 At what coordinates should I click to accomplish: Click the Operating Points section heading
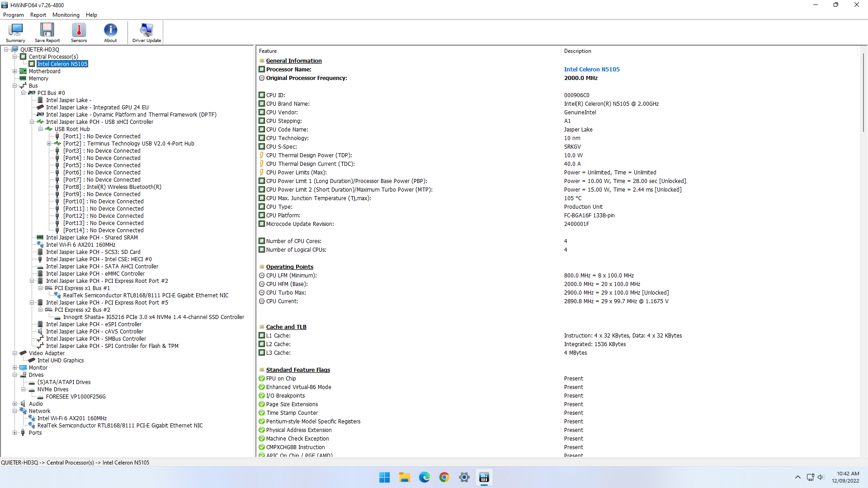point(289,267)
